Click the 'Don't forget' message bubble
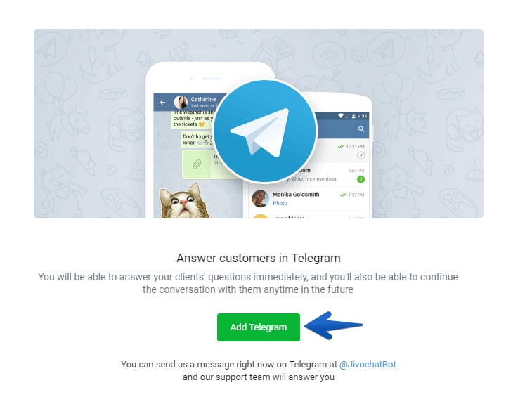 click(x=197, y=139)
